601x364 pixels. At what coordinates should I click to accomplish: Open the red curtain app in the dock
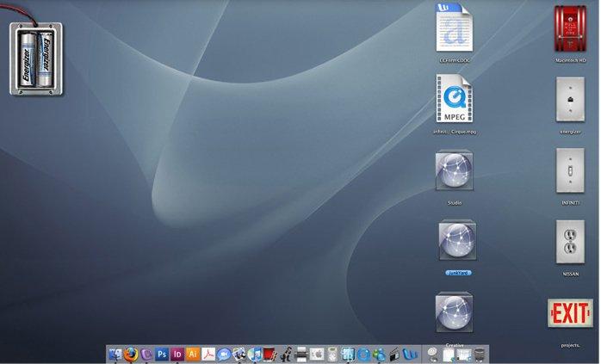[270, 355]
